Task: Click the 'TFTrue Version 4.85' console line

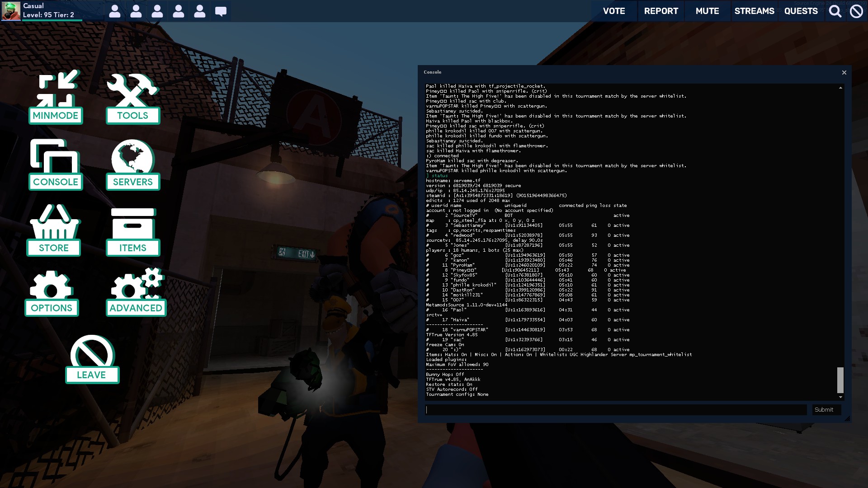Action: (452, 335)
